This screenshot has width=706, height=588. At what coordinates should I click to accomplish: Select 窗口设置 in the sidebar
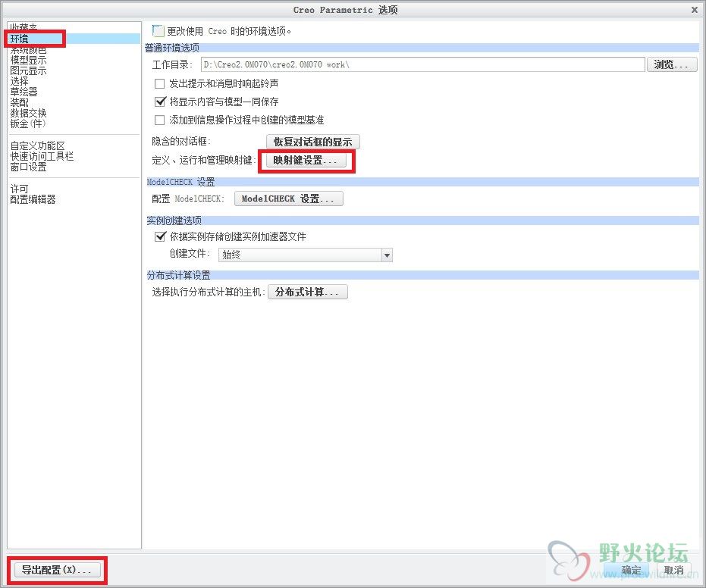point(28,167)
